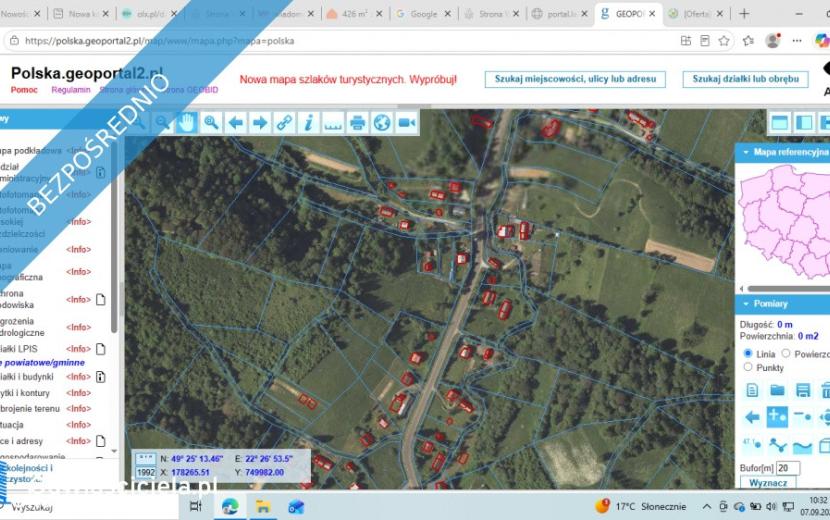The image size is (830, 520).
Task: Click Szukaj działki lub obrębu button
Action: click(x=745, y=79)
